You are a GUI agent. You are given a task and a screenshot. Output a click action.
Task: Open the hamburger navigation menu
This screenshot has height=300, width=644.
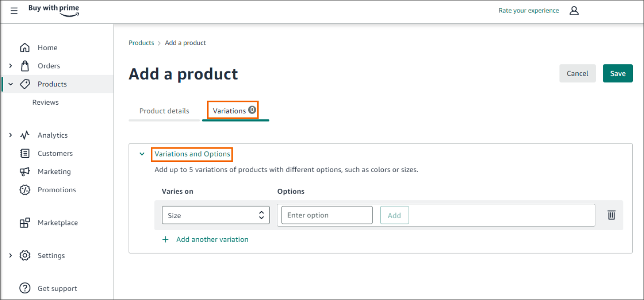14,11
